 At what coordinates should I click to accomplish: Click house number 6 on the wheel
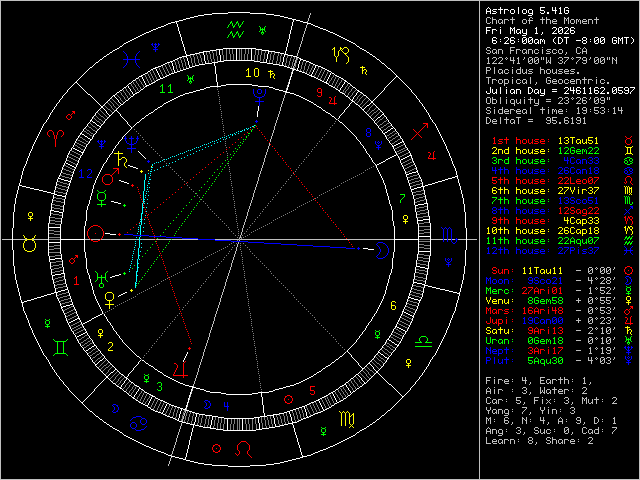(393, 305)
